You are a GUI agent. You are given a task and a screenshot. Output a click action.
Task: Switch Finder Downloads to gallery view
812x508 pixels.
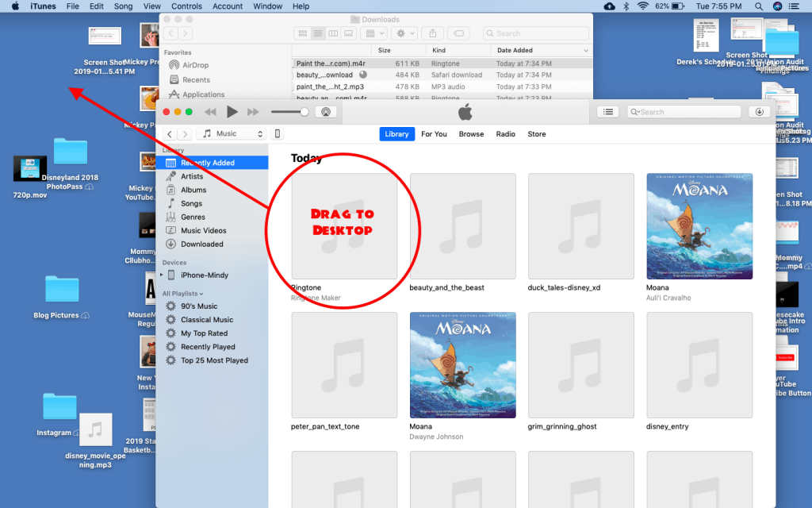point(349,33)
